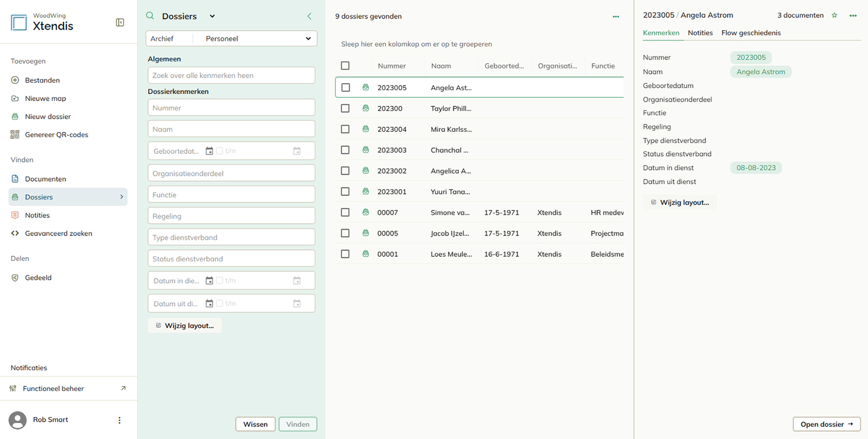868x439 pixels.
Task: Click Wijzig layout in the detail panel
Action: (680, 202)
